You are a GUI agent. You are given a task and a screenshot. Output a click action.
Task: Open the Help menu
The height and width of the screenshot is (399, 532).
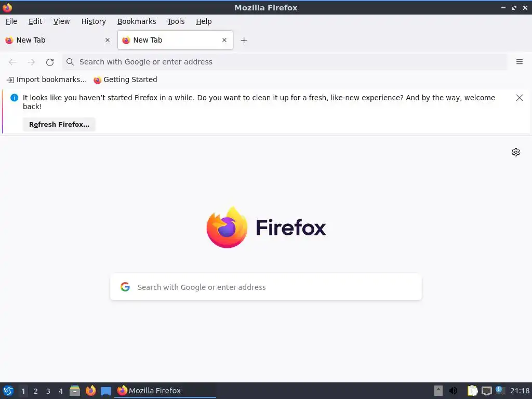[204, 21]
